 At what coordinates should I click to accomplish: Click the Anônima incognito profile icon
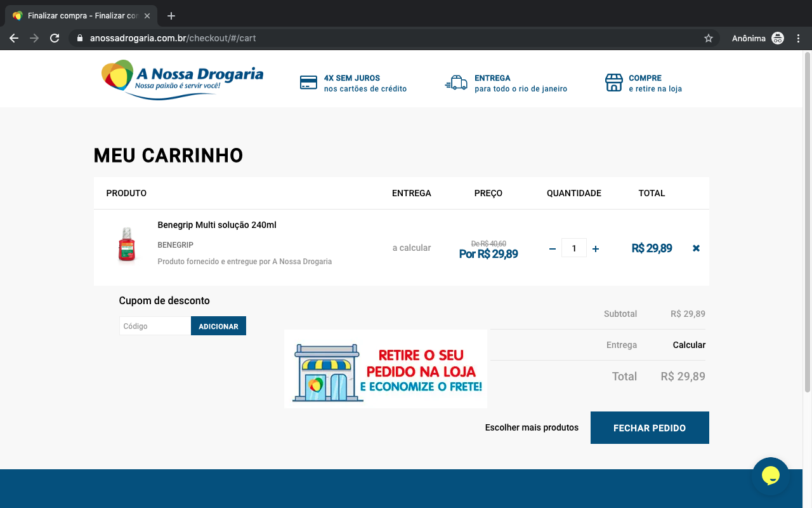[778, 38]
